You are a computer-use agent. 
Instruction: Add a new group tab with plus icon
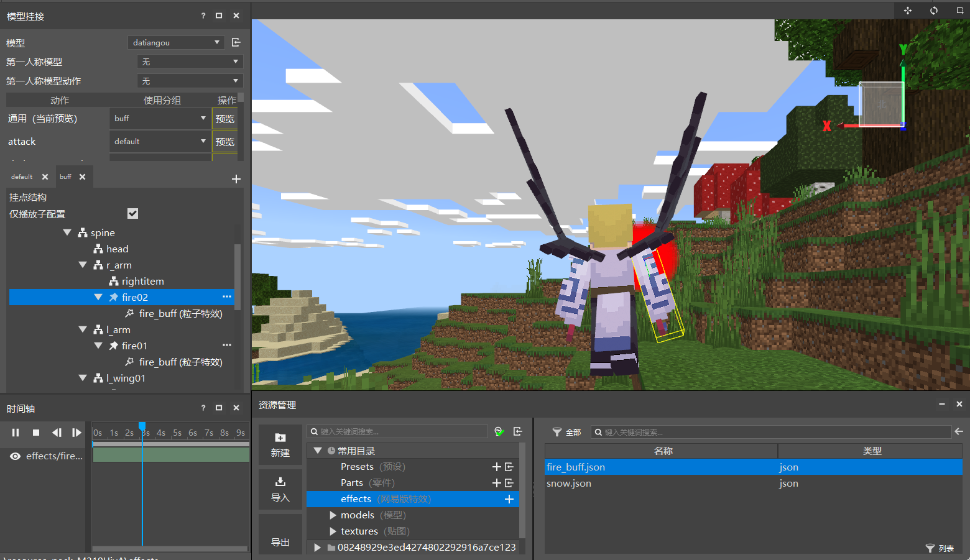[x=236, y=179]
